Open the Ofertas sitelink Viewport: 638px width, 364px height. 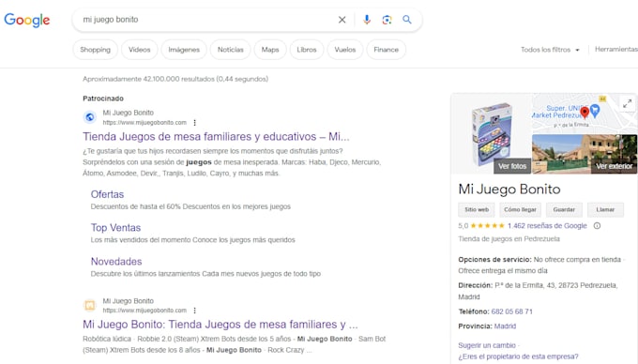[107, 194]
